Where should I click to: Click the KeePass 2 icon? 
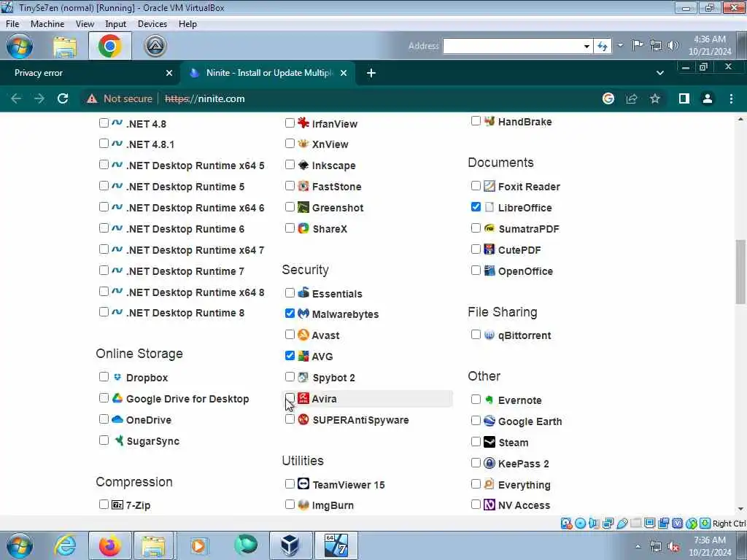489,463
